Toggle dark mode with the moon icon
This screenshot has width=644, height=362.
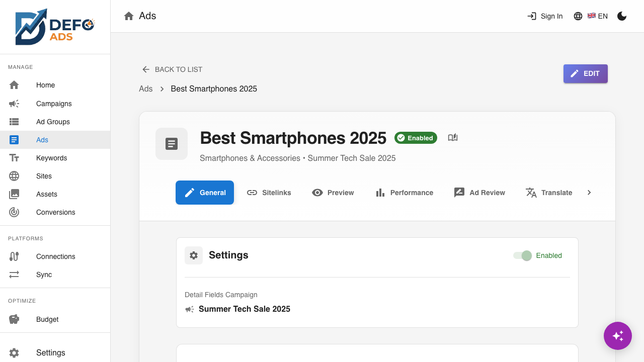tap(622, 16)
